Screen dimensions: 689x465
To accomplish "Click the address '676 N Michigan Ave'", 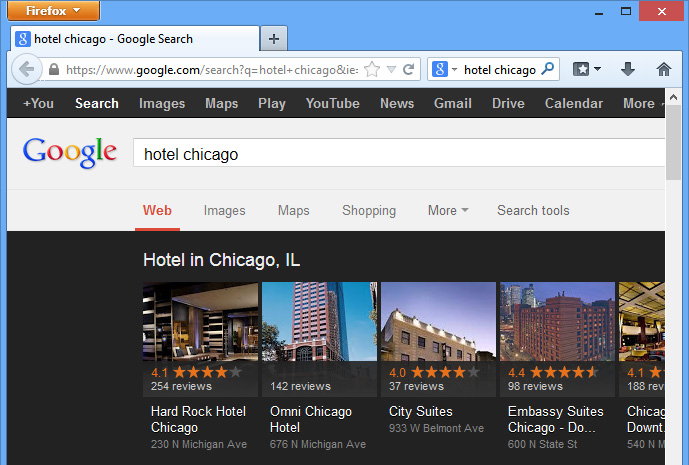I will 318,444.
